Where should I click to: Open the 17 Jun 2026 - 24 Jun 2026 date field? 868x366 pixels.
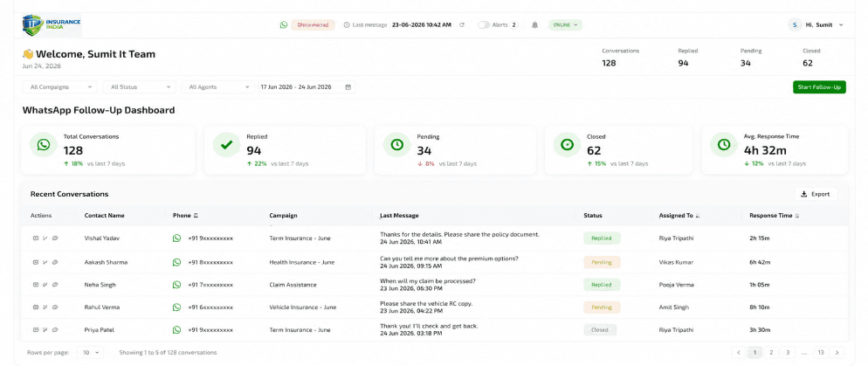307,87
